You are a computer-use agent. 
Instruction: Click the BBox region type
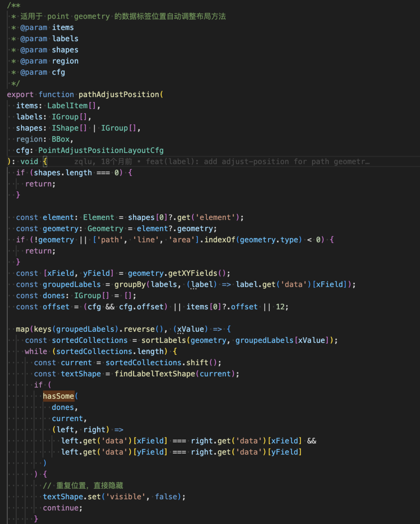click(x=61, y=139)
